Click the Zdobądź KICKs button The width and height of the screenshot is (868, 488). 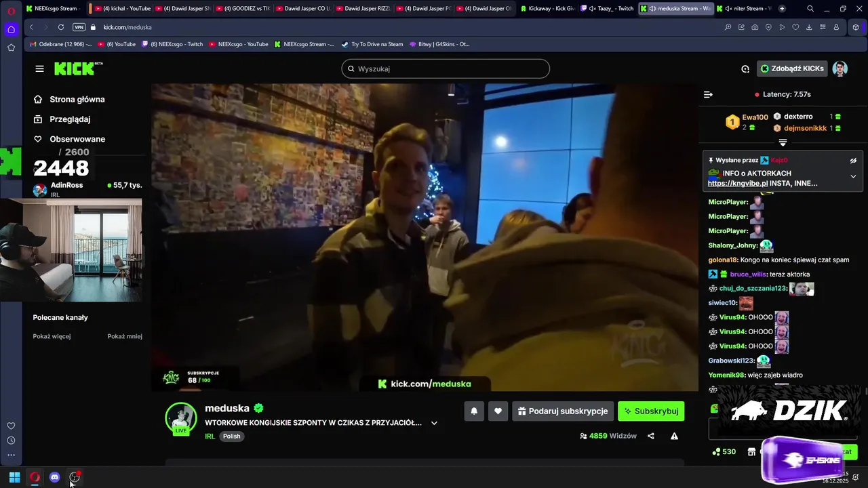[x=792, y=68]
